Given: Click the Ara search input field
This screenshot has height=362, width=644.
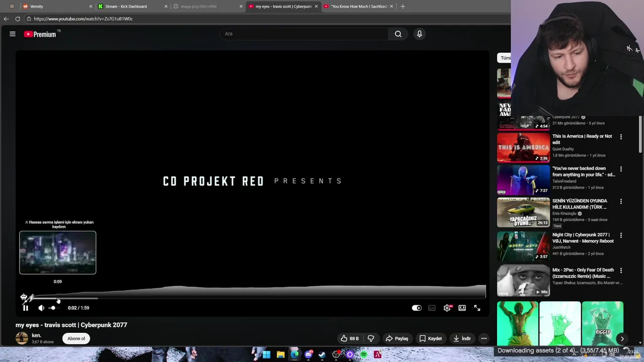Looking at the screenshot, I should pos(304,34).
